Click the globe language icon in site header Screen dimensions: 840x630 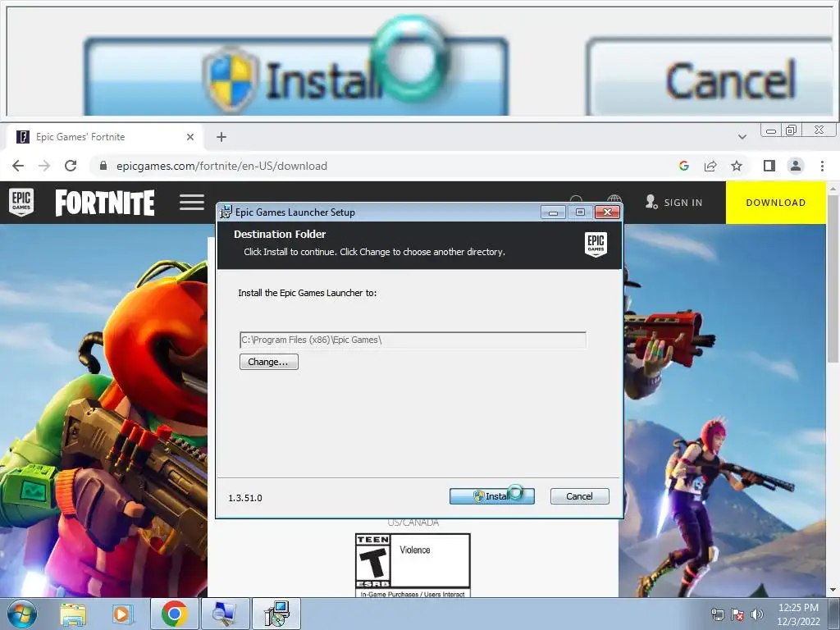pos(614,199)
